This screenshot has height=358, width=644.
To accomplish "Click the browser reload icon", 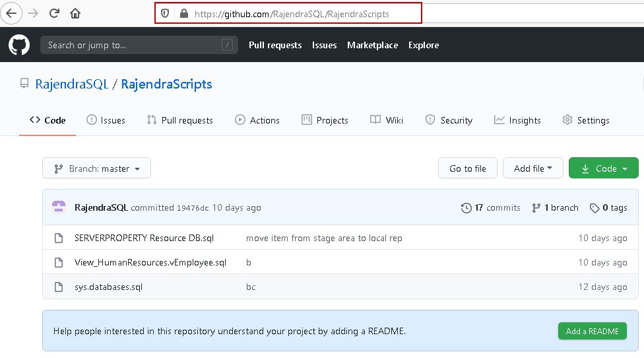I will (54, 13).
